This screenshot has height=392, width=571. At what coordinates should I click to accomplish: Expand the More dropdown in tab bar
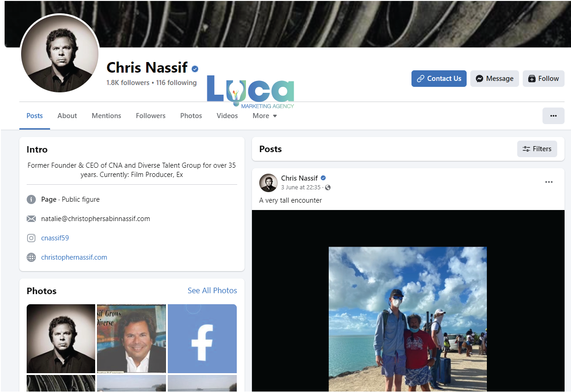(x=265, y=116)
